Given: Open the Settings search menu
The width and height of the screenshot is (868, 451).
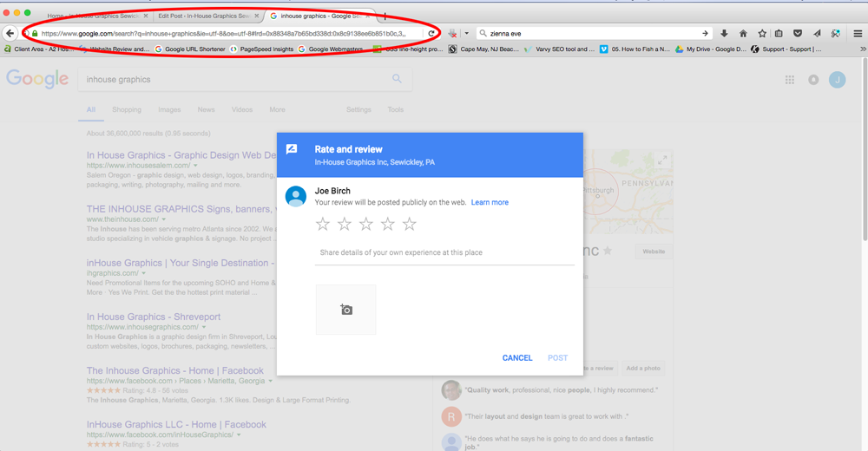Looking at the screenshot, I should [x=358, y=109].
